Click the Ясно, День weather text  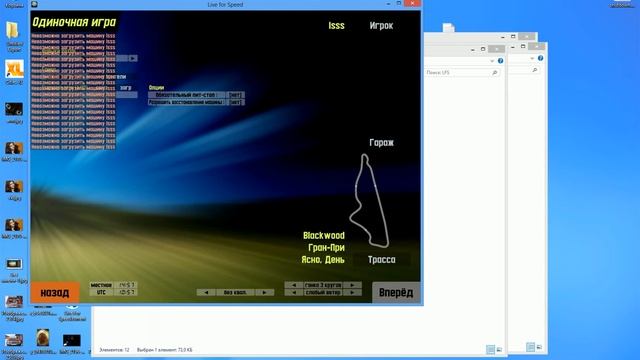322,260
